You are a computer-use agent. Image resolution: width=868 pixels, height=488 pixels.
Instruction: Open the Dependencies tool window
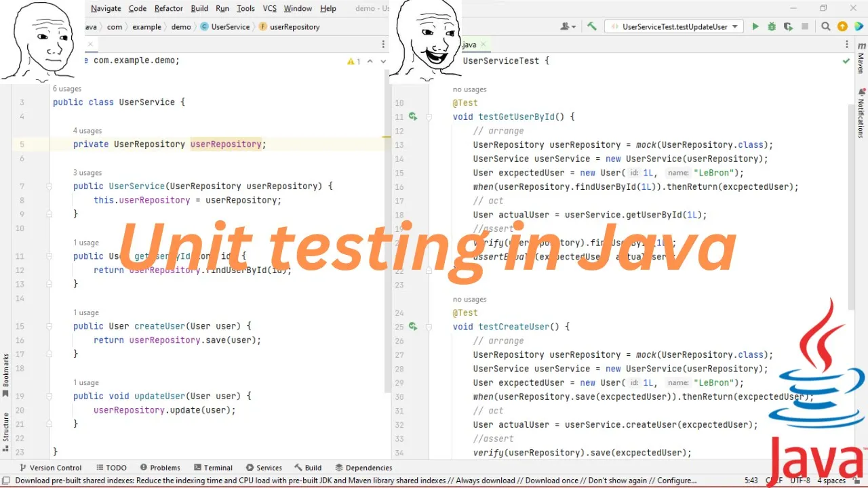point(363,468)
